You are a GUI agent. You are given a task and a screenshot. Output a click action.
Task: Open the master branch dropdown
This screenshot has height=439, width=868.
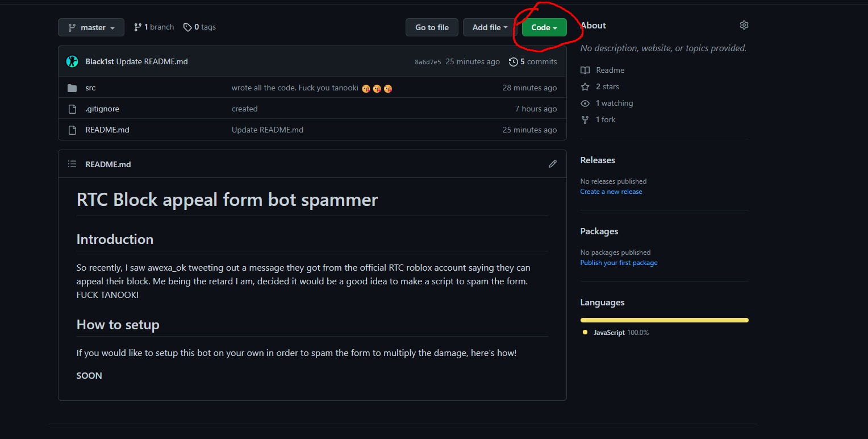(x=91, y=27)
